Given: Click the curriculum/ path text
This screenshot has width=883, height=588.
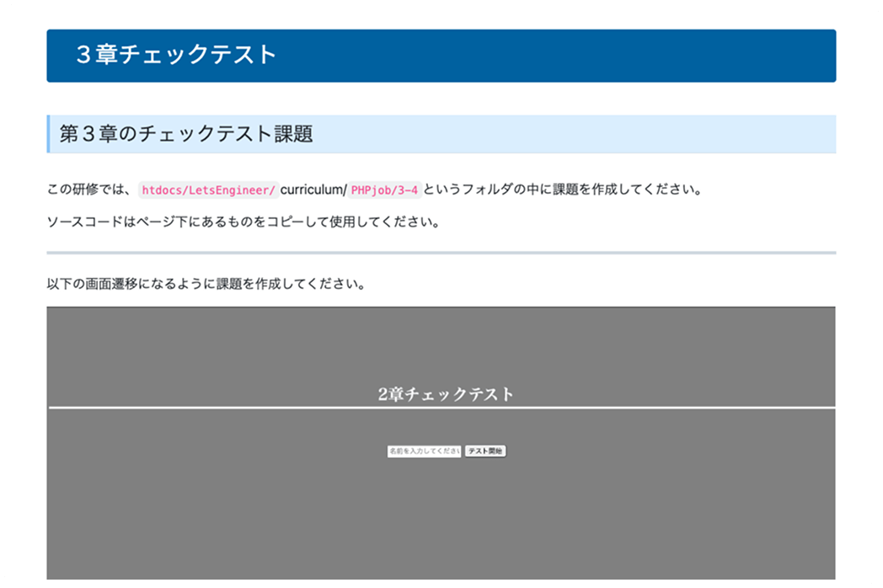Looking at the screenshot, I should [313, 190].
